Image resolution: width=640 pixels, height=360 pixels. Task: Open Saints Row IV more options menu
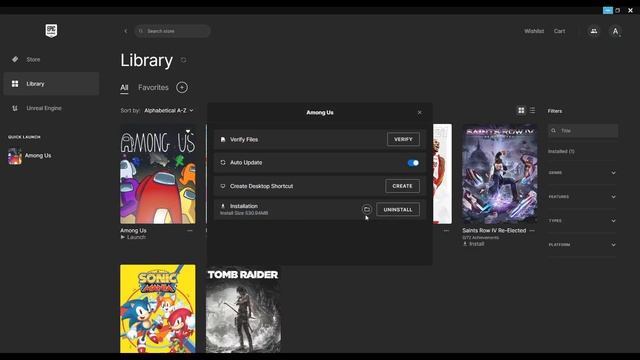point(532,231)
